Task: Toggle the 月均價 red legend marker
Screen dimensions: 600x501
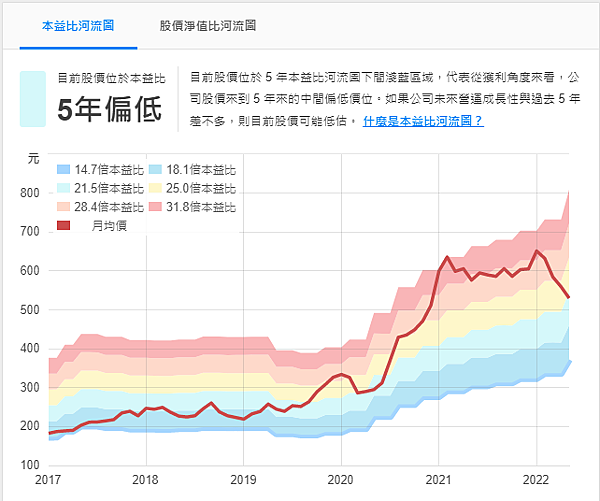Action: point(65,226)
